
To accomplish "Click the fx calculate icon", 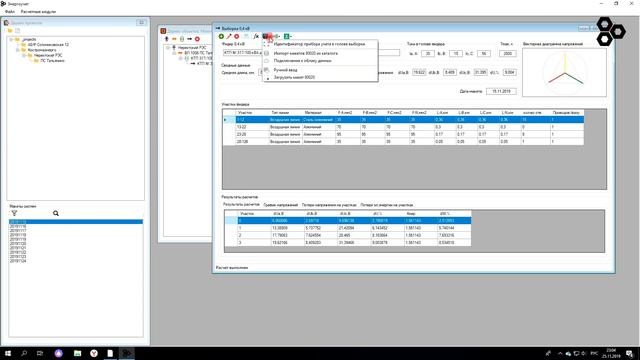I will [x=256, y=36].
